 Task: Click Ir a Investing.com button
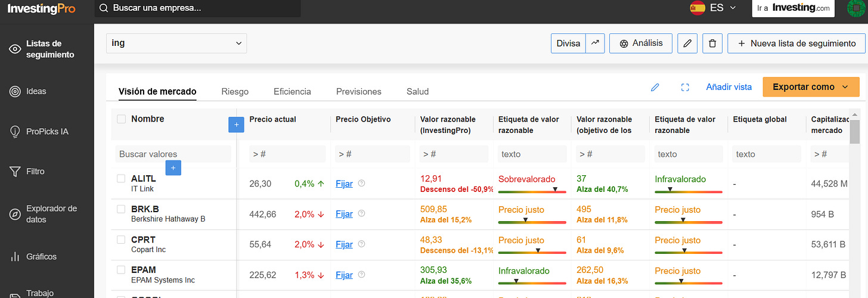click(793, 8)
